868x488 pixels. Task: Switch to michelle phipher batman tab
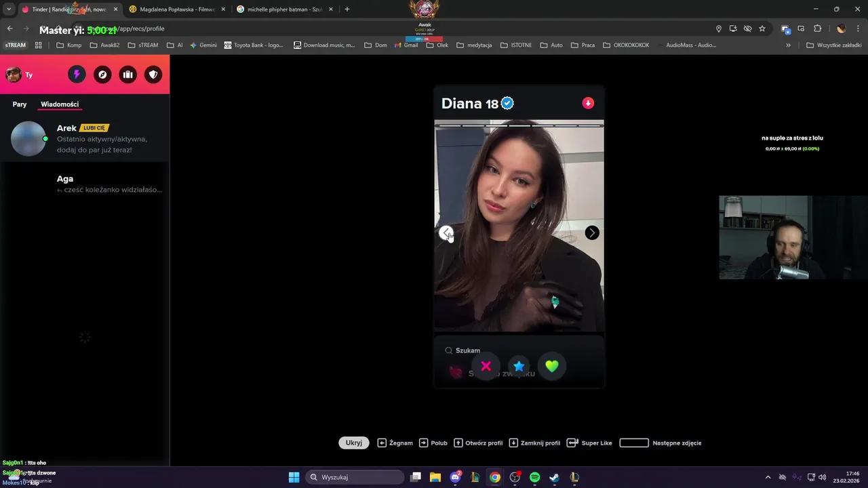pyautogui.click(x=285, y=9)
